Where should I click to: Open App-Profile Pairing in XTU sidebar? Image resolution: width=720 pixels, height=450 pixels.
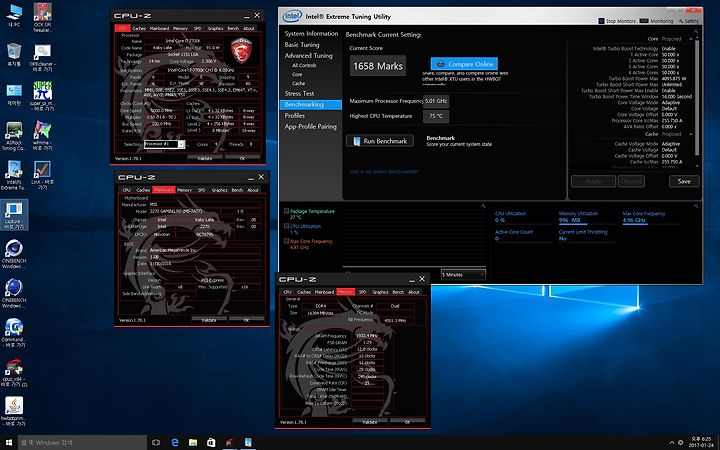tap(311, 127)
